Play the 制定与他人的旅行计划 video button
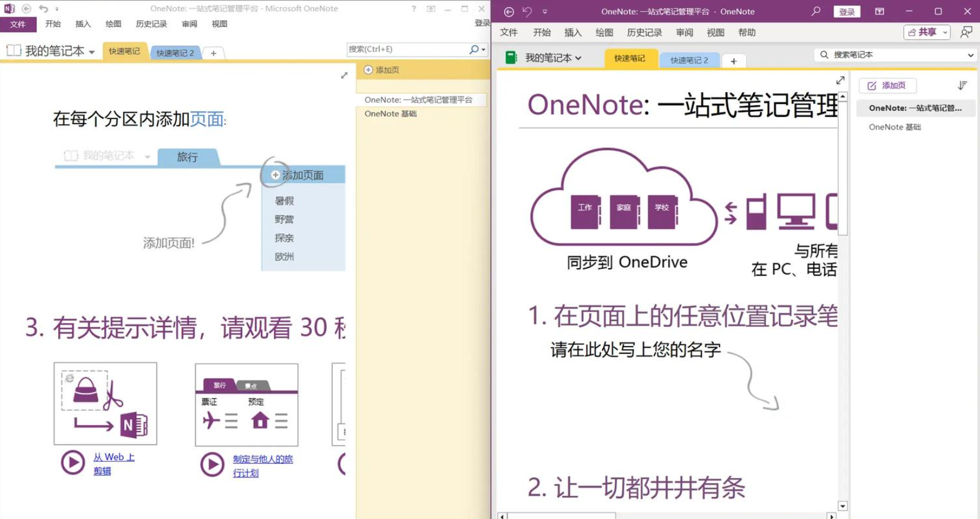Viewport: 980px width, 519px height. click(x=212, y=464)
